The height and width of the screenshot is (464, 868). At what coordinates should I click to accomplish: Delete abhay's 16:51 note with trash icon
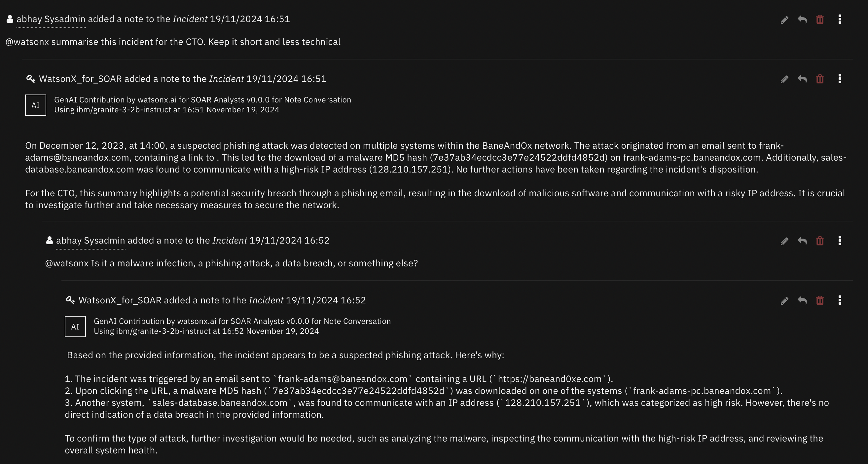[x=820, y=19]
